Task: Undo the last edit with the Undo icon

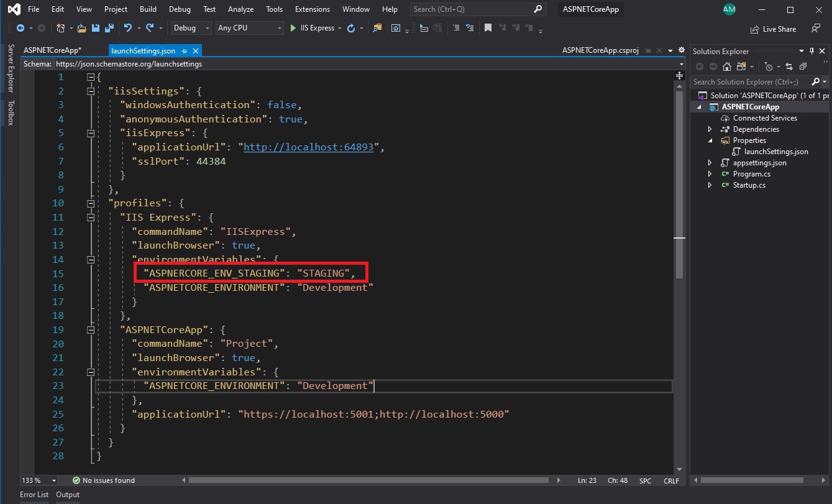Action: (127, 28)
